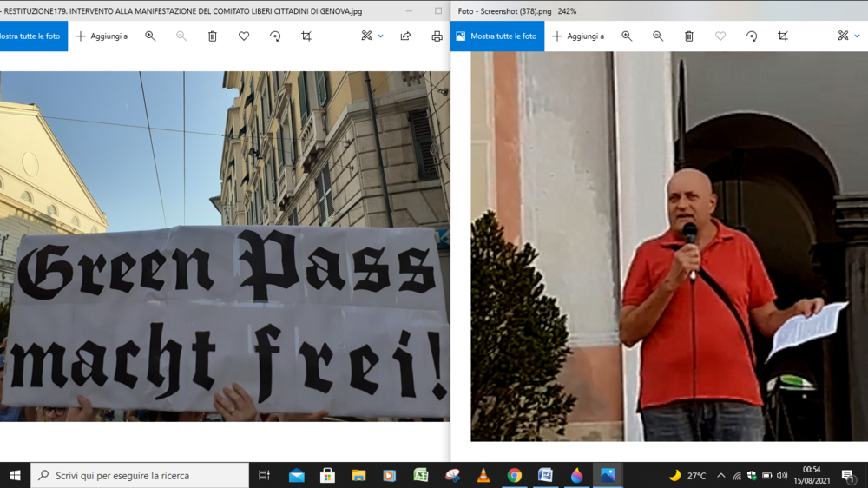Viewport: 868px width, 488px height.
Task: Open Edit & Create in right window
Action: (x=843, y=36)
